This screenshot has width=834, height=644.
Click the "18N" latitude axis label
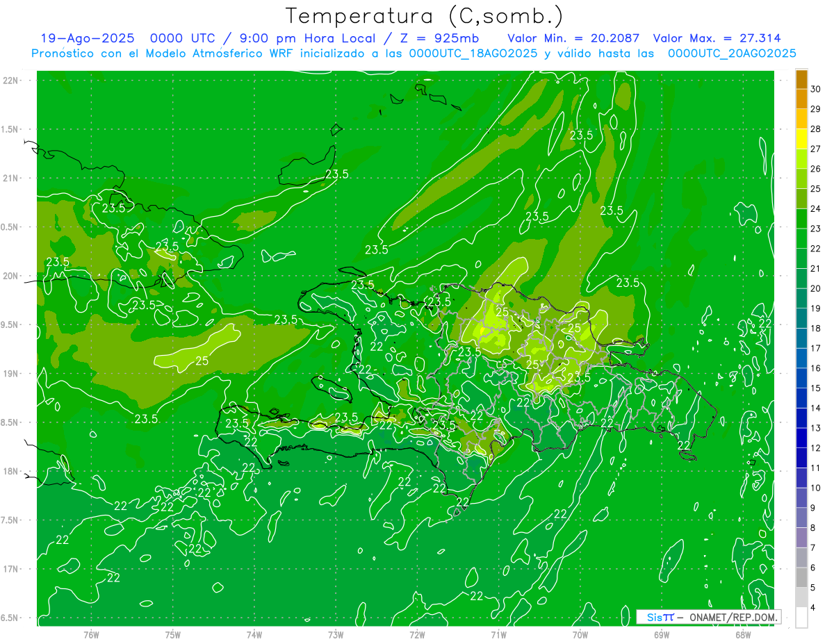[x=11, y=471]
